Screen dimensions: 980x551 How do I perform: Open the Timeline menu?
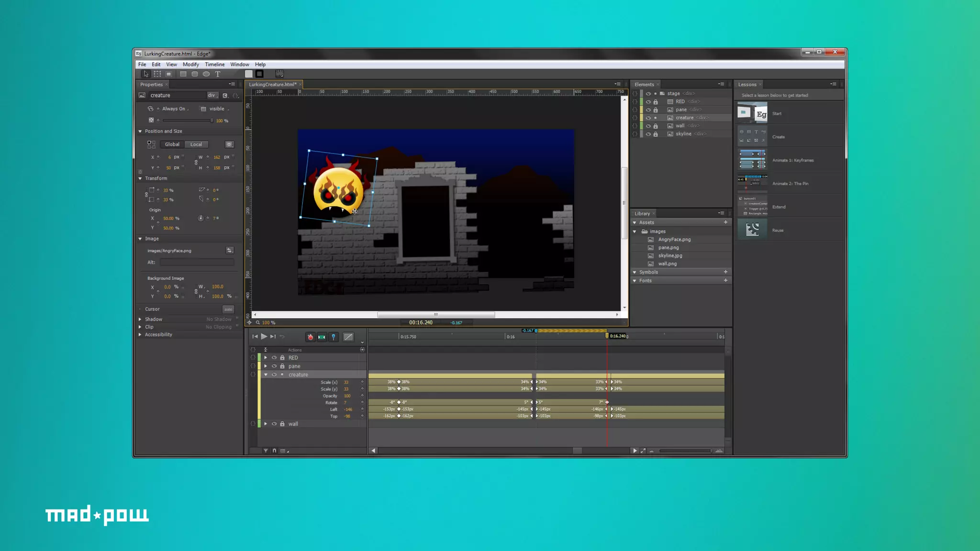click(214, 65)
